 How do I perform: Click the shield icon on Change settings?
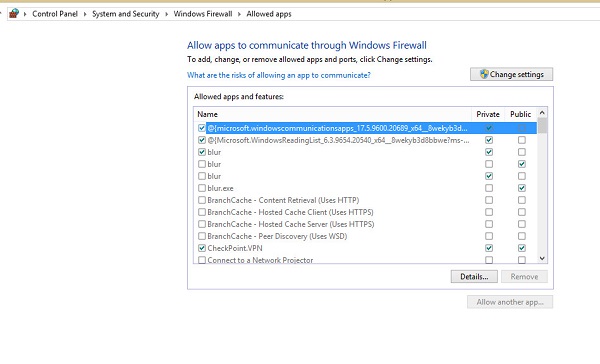484,74
